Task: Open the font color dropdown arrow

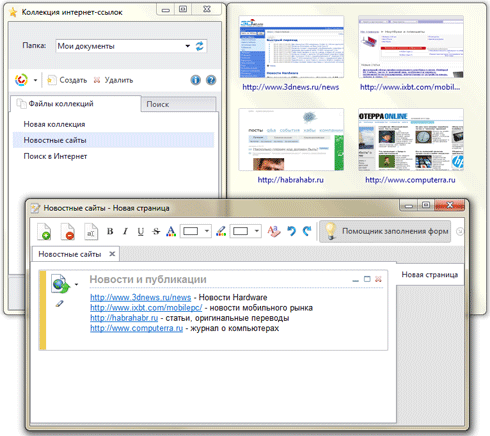Action: pos(207,231)
